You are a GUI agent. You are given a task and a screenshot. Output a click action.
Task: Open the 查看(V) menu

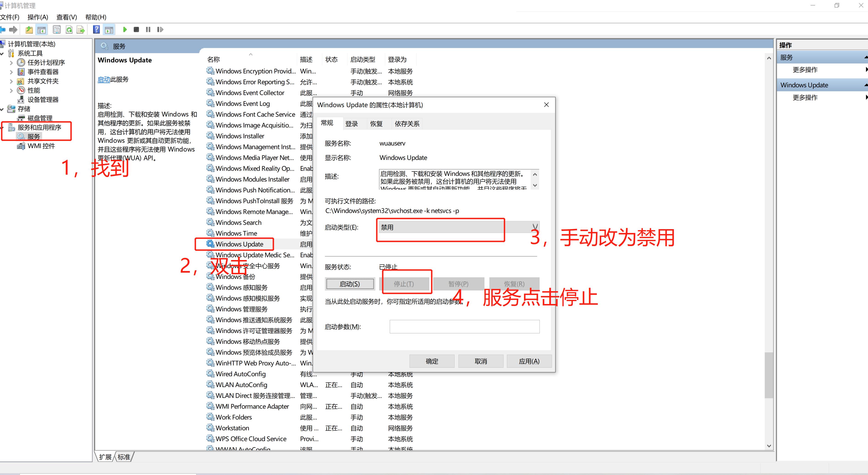pos(66,17)
